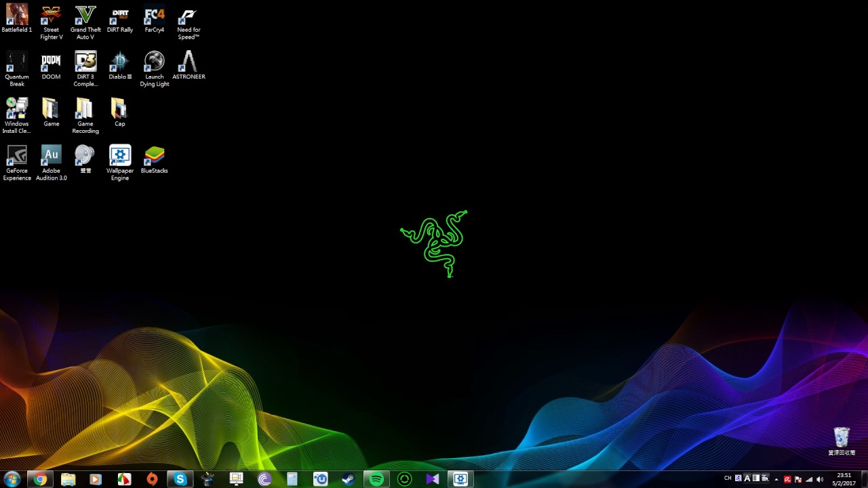Open the volume speaker tray icon
Screen dimensions: 868x488
(x=820, y=479)
